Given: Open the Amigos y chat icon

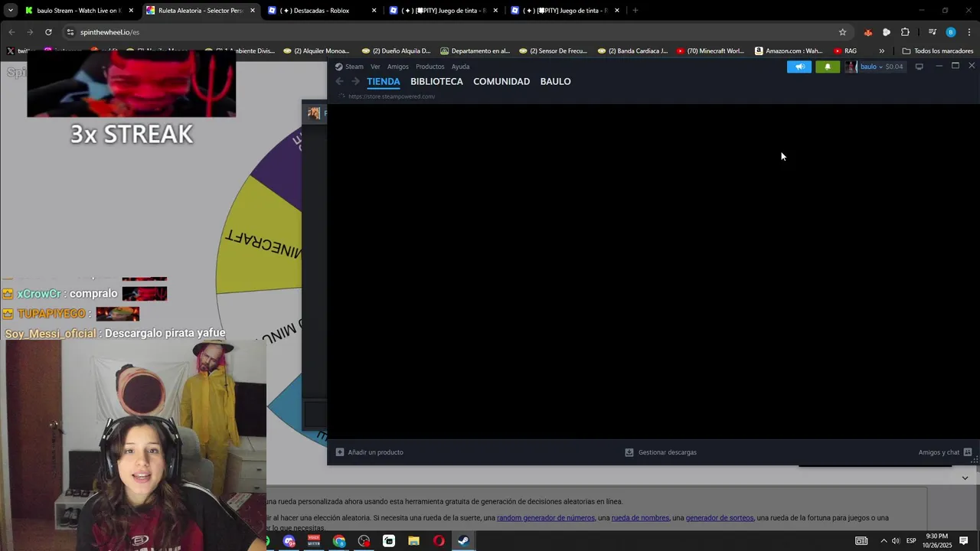Looking at the screenshot, I should (x=968, y=452).
